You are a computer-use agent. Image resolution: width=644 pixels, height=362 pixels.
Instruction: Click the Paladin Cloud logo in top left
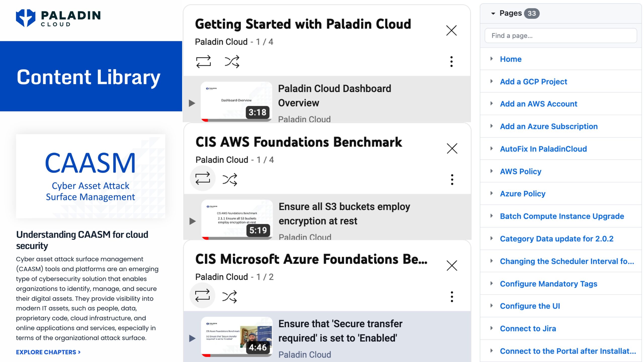click(58, 18)
